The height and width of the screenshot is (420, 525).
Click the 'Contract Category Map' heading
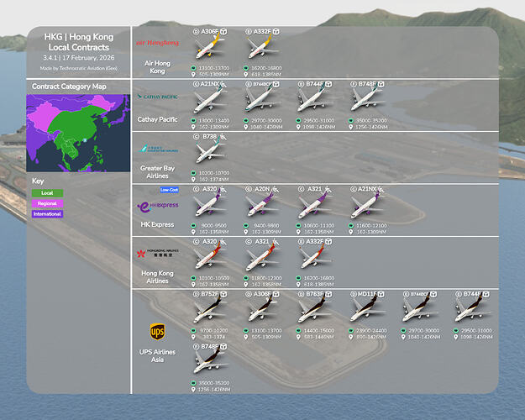[x=69, y=87]
